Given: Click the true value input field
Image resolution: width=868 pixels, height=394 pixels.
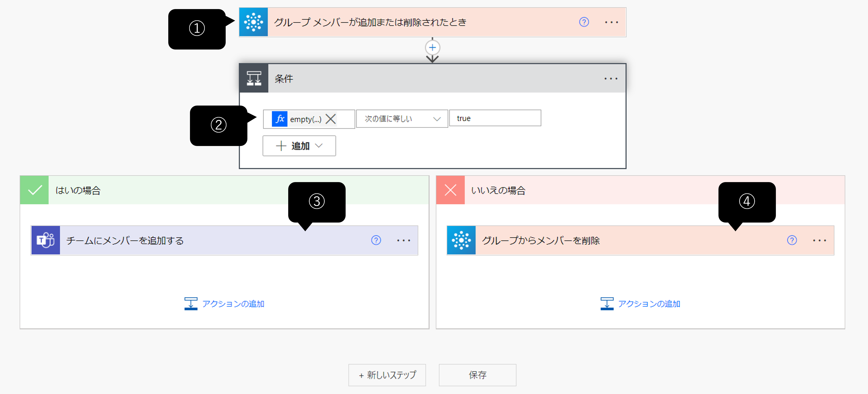Looking at the screenshot, I should 495,118.
